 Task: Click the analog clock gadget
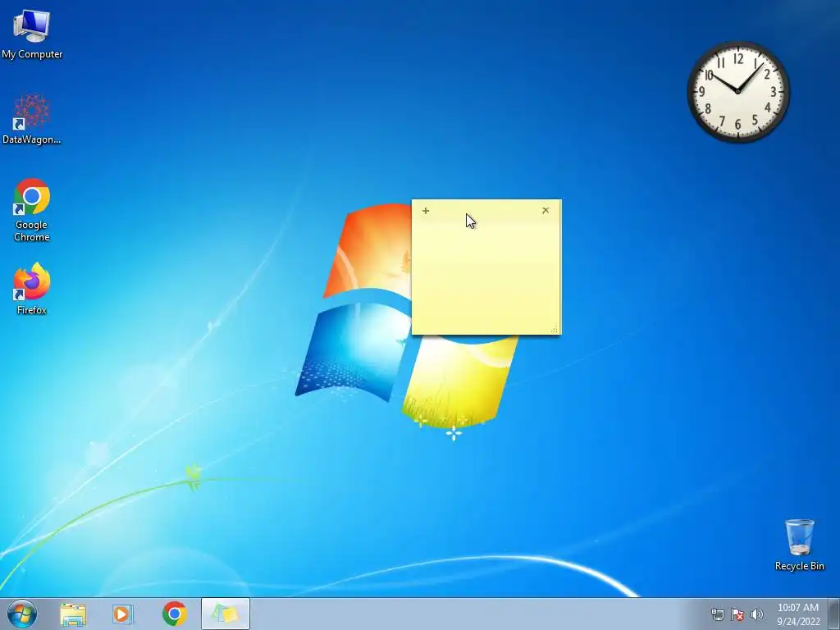pyautogui.click(x=737, y=92)
